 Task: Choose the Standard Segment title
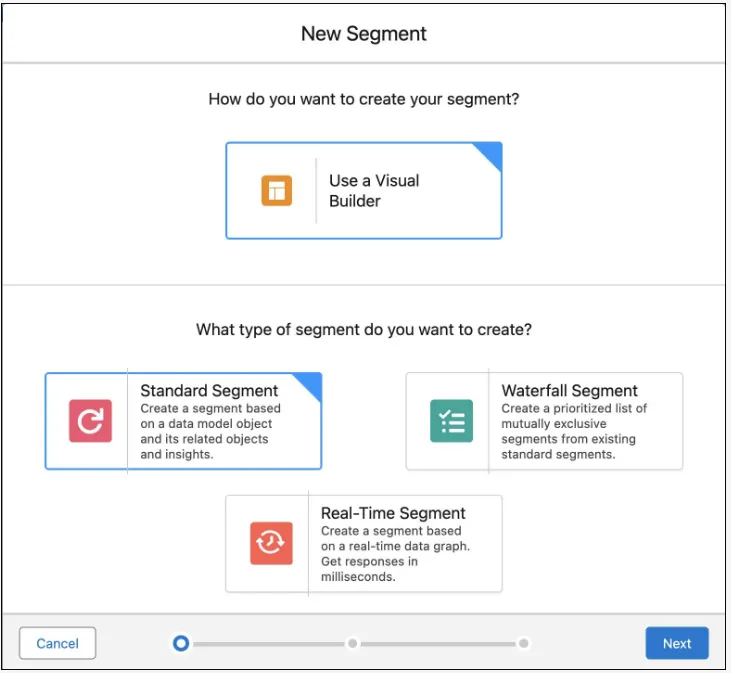209,390
